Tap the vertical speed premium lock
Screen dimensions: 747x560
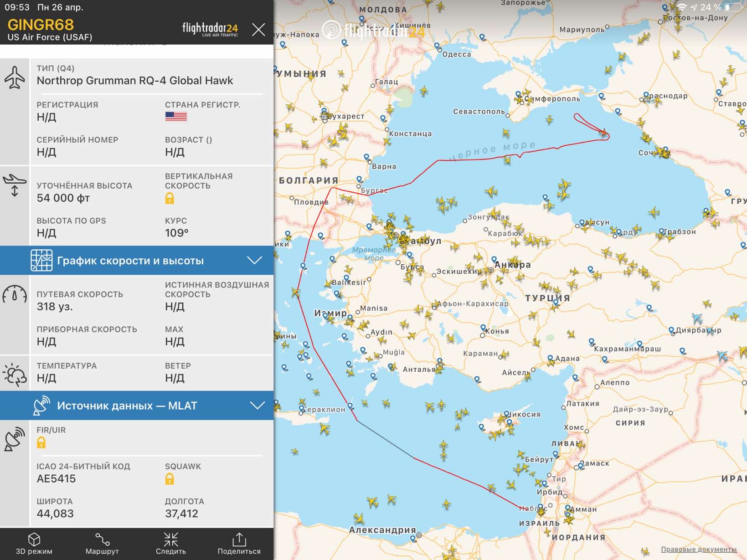pyautogui.click(x=170, y=198)
